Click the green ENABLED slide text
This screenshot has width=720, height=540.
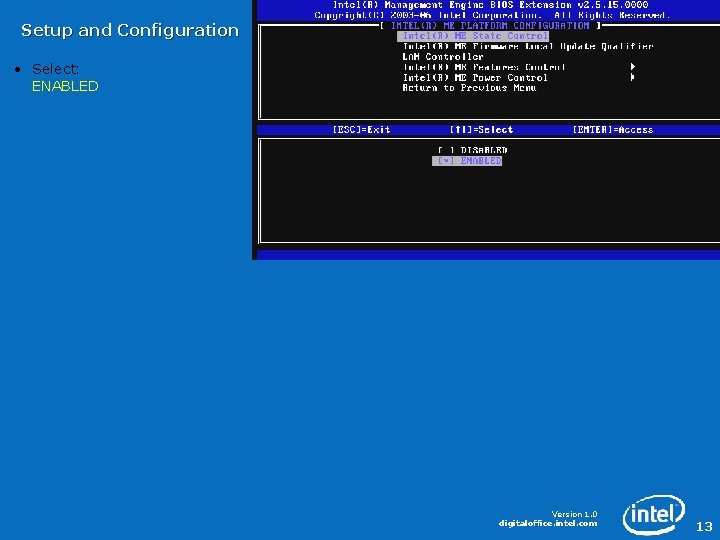click(x=65, y=86)
